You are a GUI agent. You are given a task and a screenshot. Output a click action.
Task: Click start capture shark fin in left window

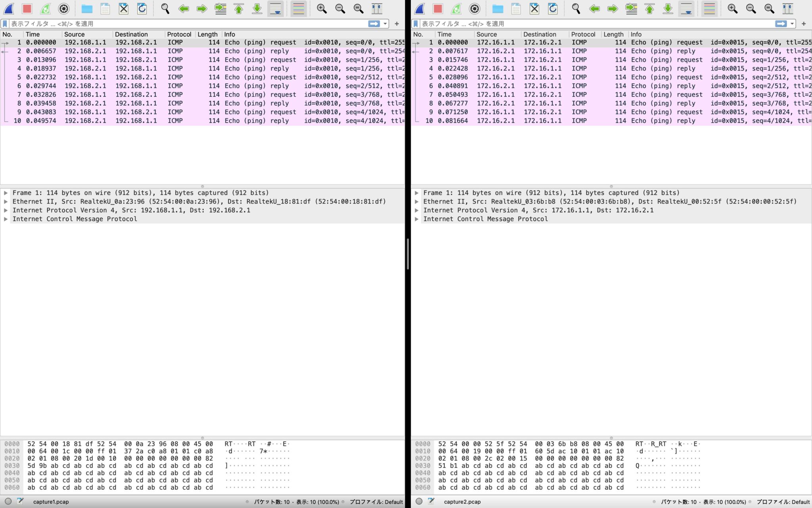coord(9,8)
